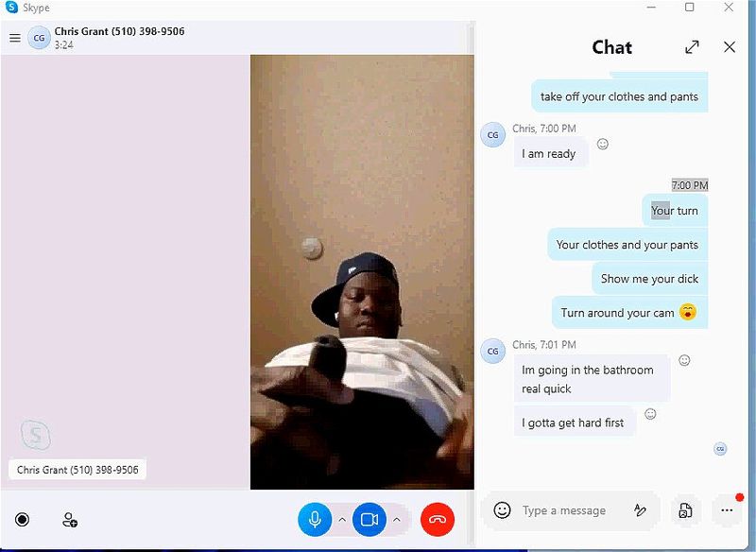Image resolution: width=756 pixels, height=552 pixels.
Task: Close the chat panel
Action: point(730,46)
